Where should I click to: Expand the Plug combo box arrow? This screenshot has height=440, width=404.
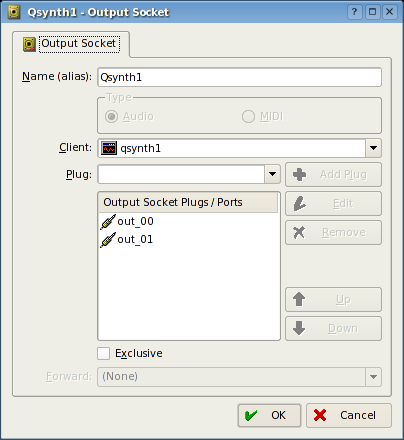(x=272, y=174)
